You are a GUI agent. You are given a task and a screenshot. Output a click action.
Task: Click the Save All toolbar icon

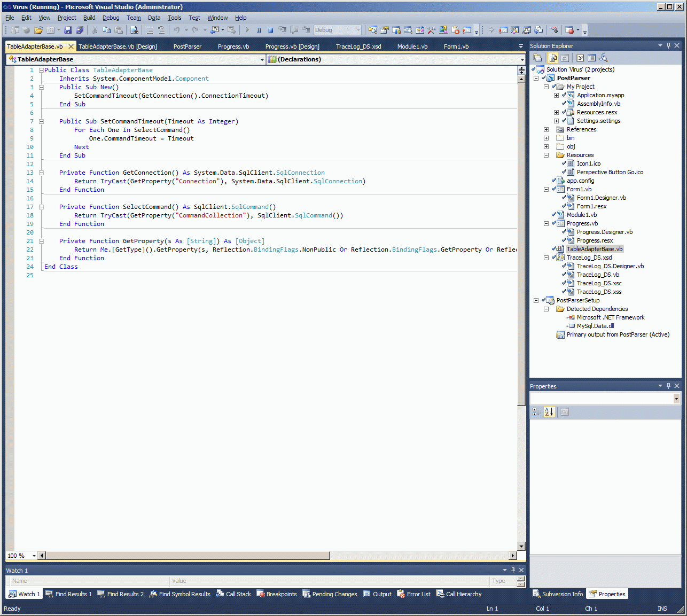coord(80,30)
